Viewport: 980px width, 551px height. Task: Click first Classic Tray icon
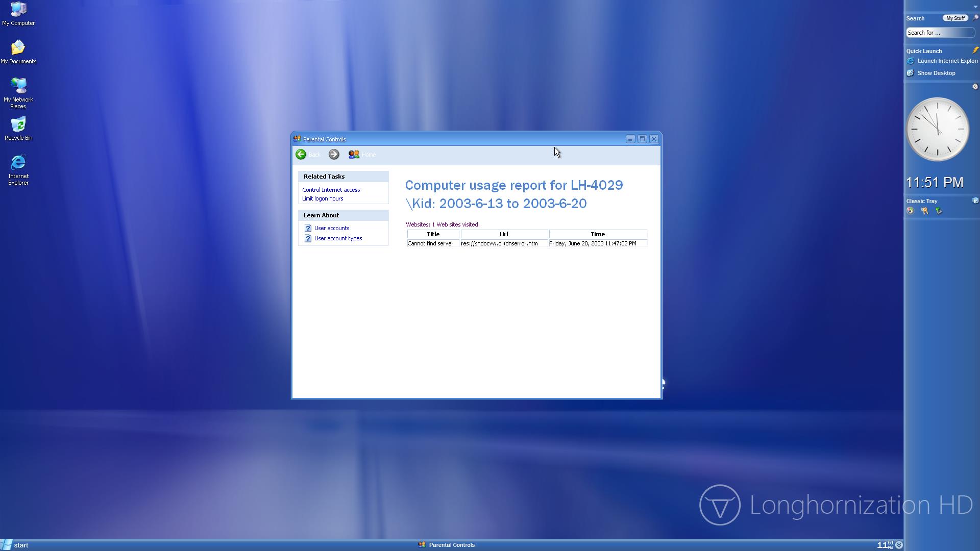tap(910, 211)
